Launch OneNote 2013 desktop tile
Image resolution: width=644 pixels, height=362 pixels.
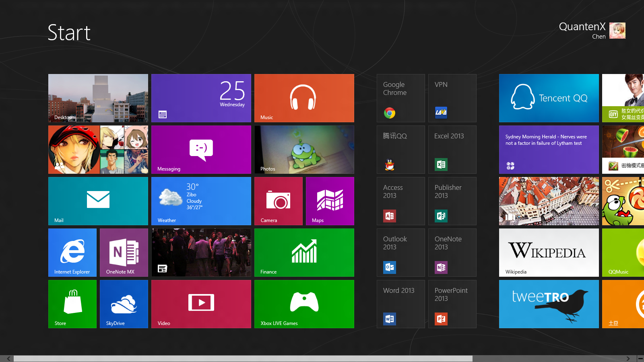[x=452, y=253]
